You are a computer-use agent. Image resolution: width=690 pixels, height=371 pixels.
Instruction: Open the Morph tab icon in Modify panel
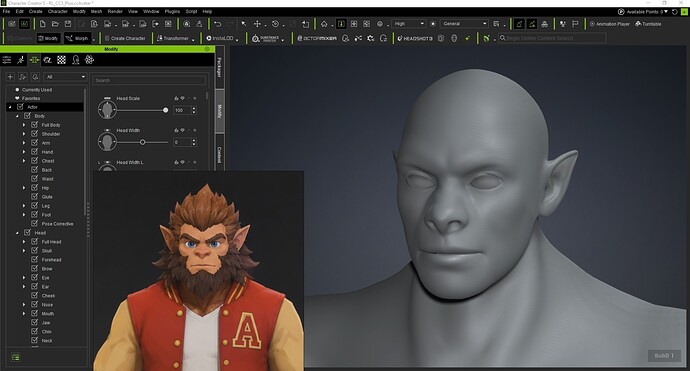pyautogui.click(x=34, y=60)
